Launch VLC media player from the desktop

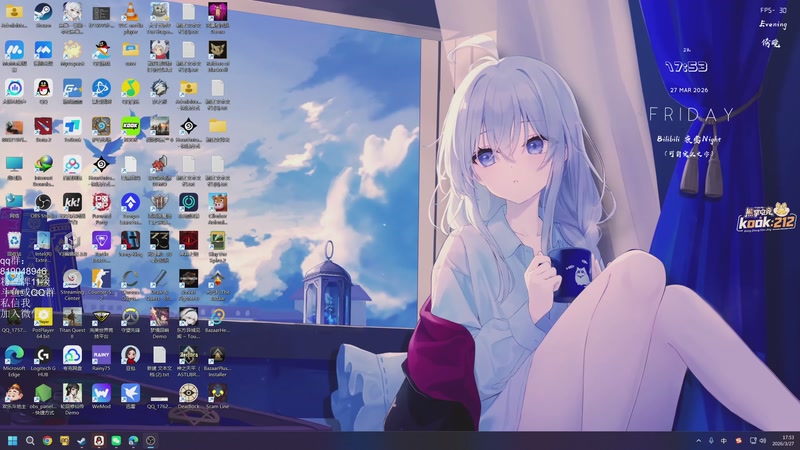pos(131,18)
